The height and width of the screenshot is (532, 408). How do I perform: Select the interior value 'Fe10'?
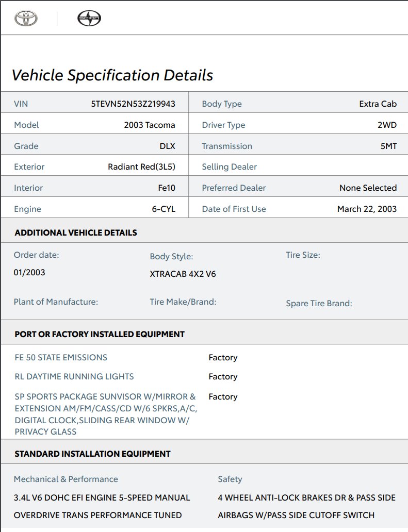(167, 188)
